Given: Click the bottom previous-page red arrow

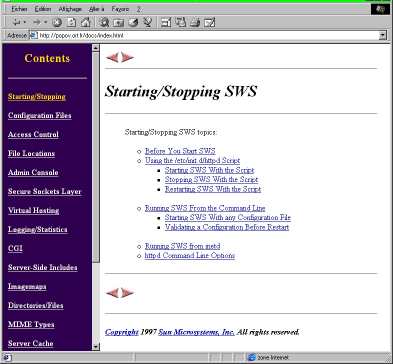Looking at the screenshot, I should (x=112, y=293).
